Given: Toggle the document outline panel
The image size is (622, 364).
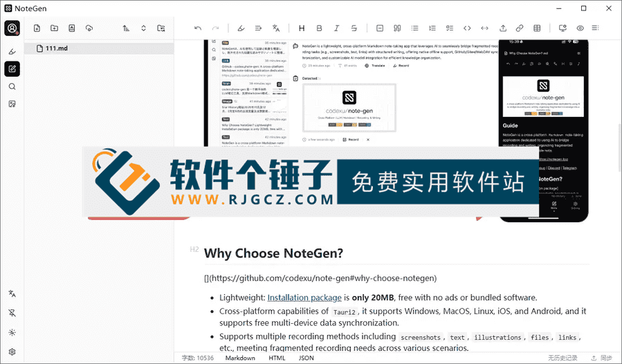Looking at the screenshot, I should tap(596, 28).
